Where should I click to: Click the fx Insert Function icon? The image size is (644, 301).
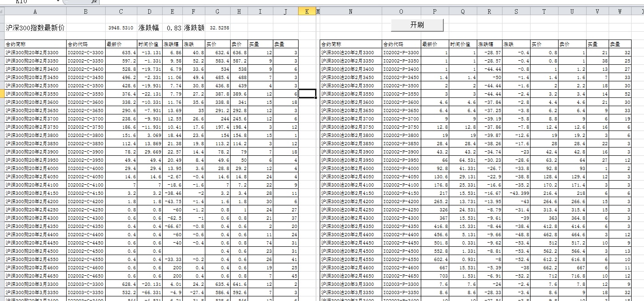pos(94,2)
